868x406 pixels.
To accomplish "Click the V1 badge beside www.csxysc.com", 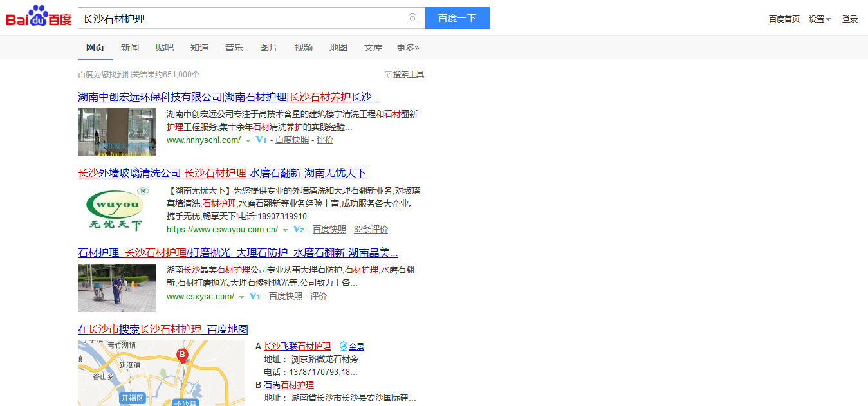I will point(254,297).
